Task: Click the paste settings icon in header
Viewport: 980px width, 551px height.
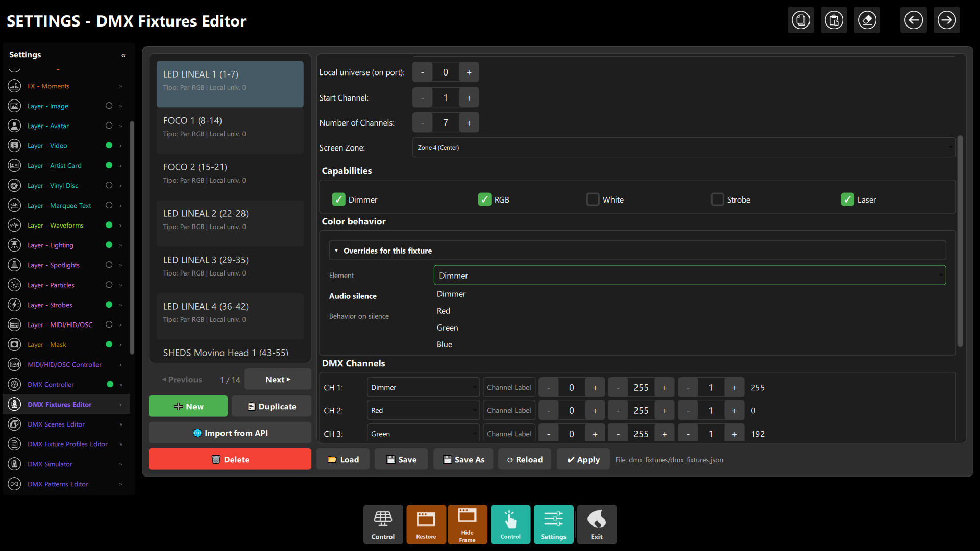Action: coord(834,20)
